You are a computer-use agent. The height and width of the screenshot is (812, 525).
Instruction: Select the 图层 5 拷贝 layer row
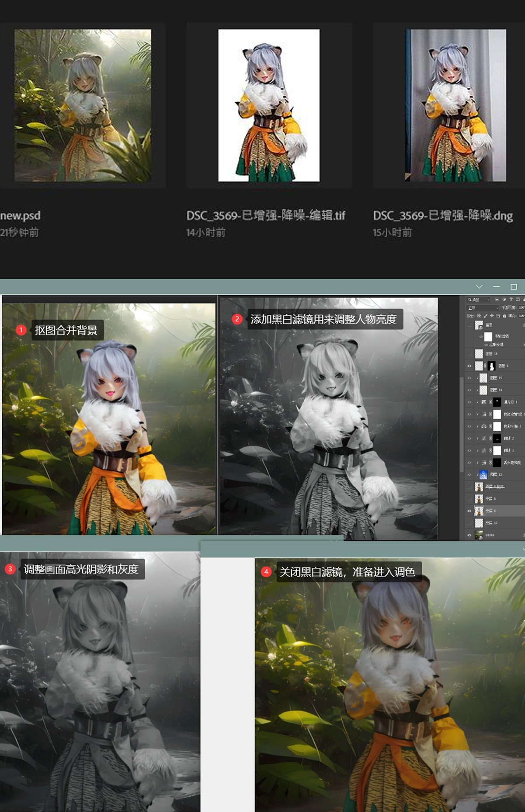tap(495, 487)
